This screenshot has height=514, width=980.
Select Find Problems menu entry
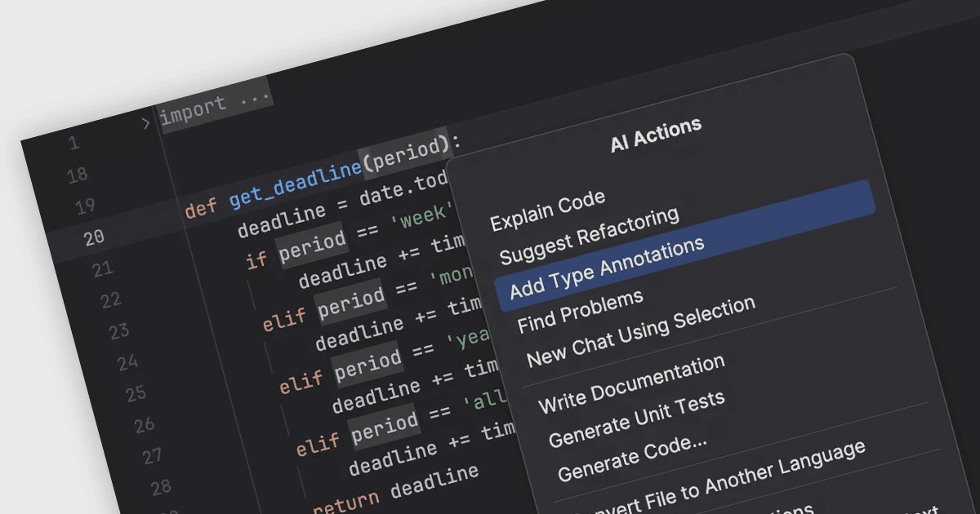(581, 312)
